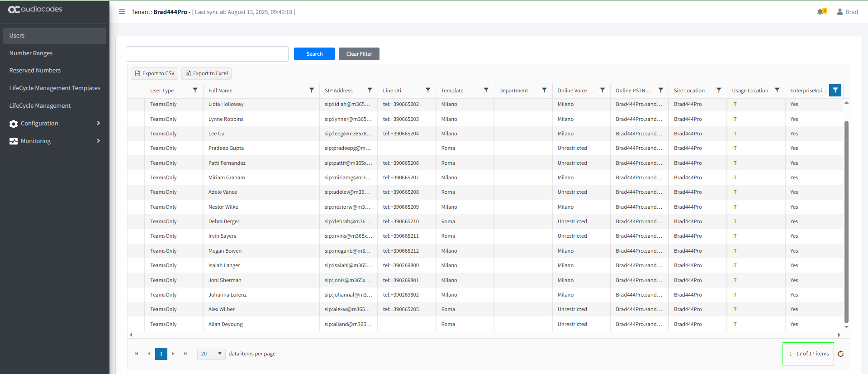The width and height of the screenshot is (868, 374).
Task: Refresh the user table with the reload icon
Action: (x=840, y=354)
